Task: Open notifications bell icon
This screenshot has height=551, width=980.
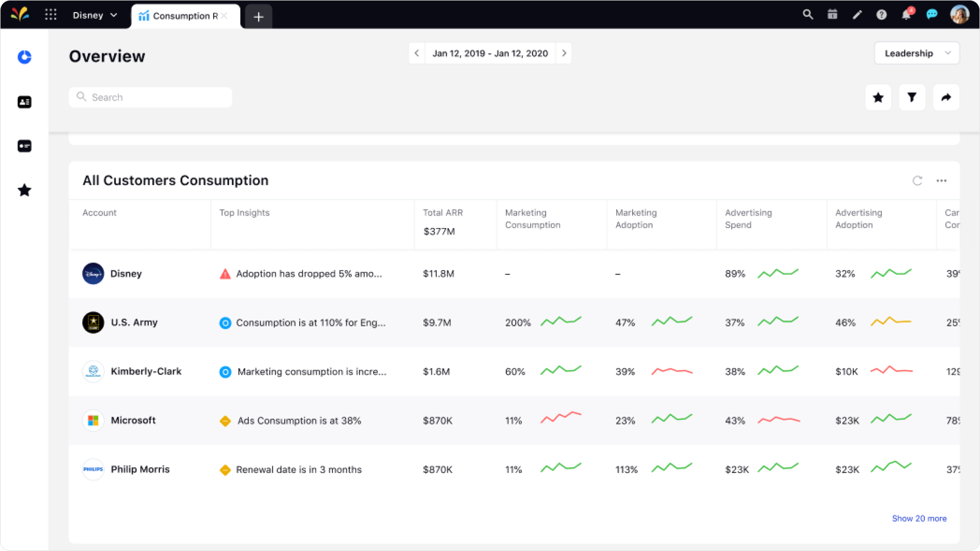Action: 906,14
